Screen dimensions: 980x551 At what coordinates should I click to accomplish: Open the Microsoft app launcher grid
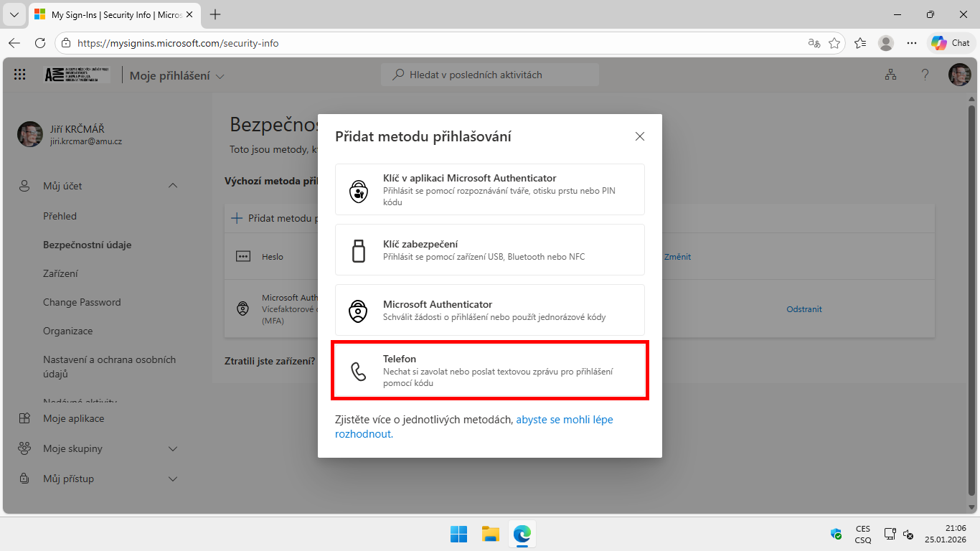coord(19,74)
